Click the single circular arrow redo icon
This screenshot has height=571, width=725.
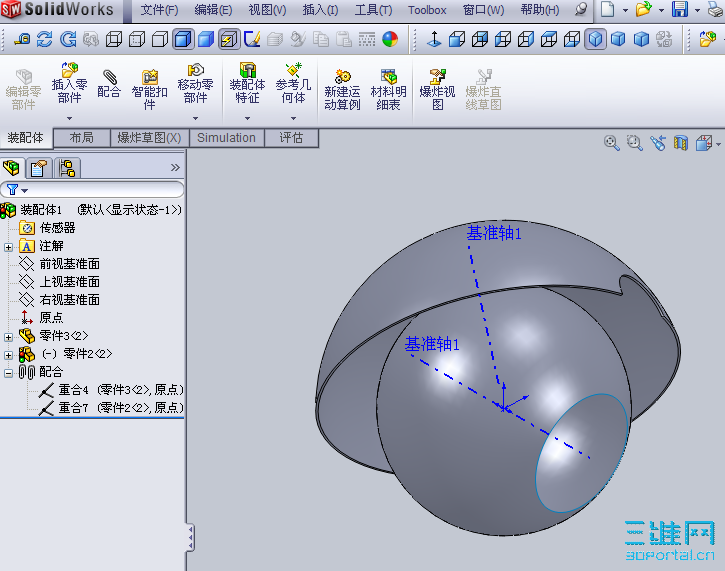pos(68,39)
